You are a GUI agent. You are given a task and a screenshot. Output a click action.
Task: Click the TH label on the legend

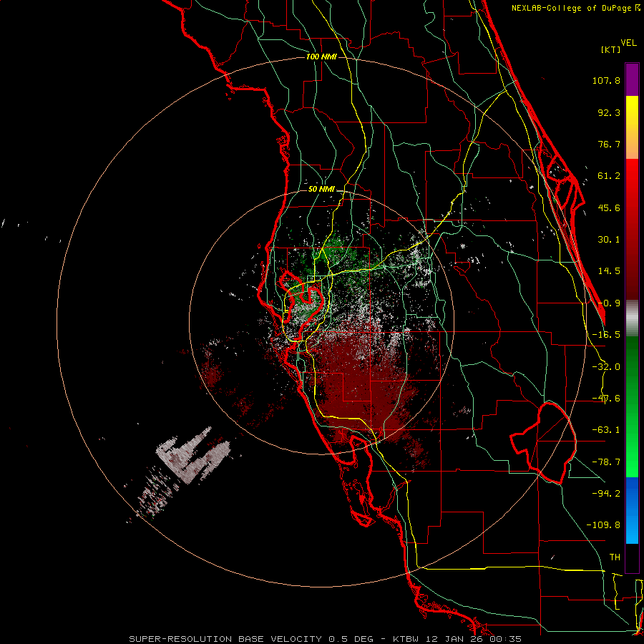tap(615, 557)
